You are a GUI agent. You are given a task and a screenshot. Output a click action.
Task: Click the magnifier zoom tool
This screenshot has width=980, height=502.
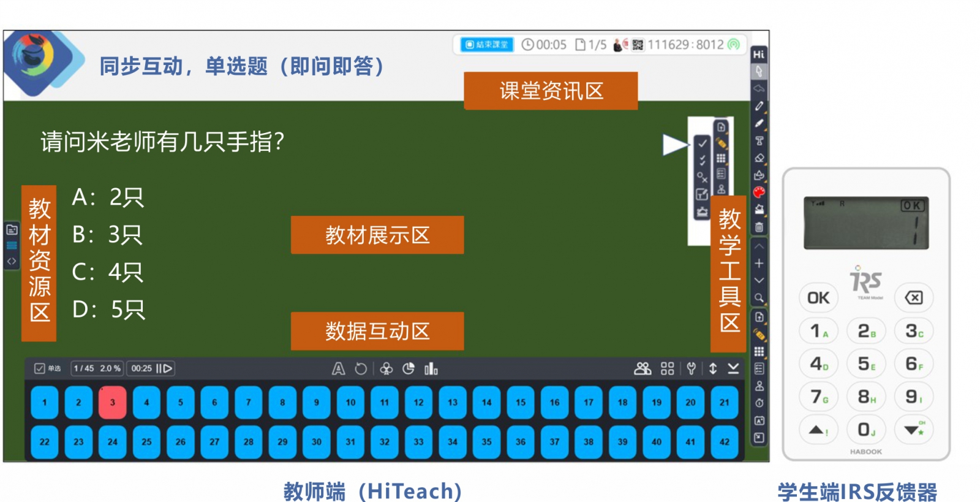759,298
